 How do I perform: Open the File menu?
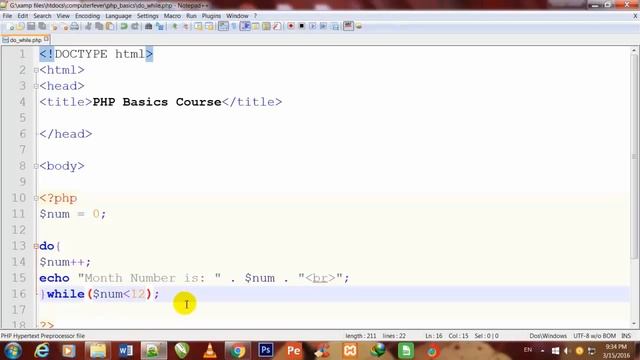coord(7,16)
